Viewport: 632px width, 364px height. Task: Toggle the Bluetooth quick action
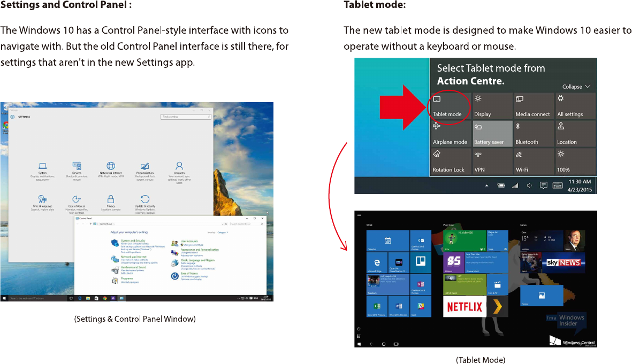pos(534,134)
